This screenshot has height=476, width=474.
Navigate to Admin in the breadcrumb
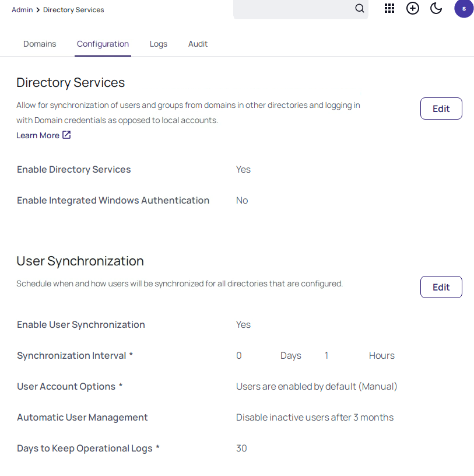pos(22,10)
